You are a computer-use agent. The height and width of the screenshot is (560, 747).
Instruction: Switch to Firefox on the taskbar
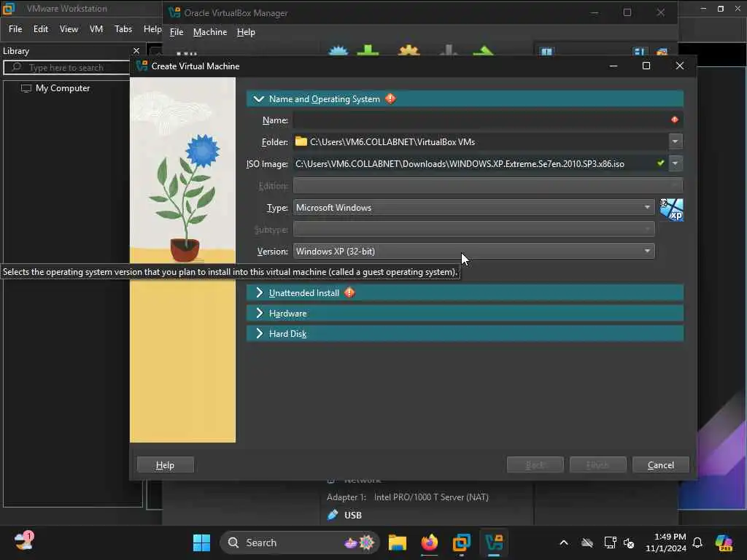tap(429, 542)
